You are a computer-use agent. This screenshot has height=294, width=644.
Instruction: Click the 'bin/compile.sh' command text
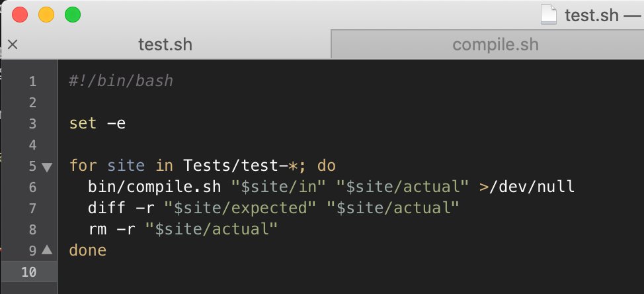[155, 187]
